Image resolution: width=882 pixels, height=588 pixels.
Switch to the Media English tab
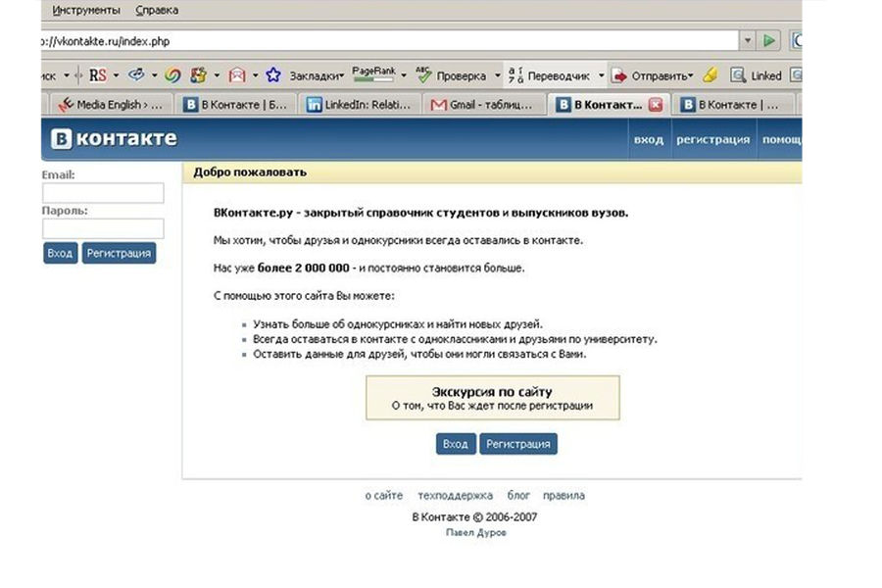point(112,105)
